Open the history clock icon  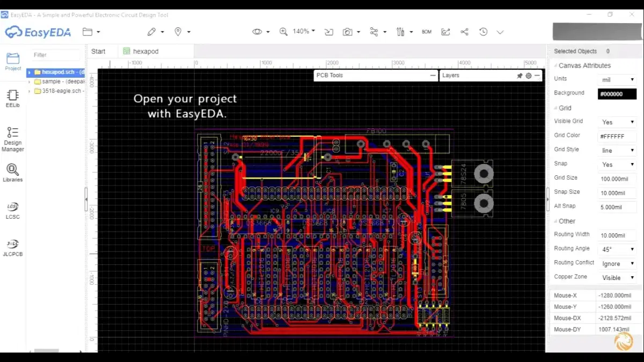pos(483,32)
